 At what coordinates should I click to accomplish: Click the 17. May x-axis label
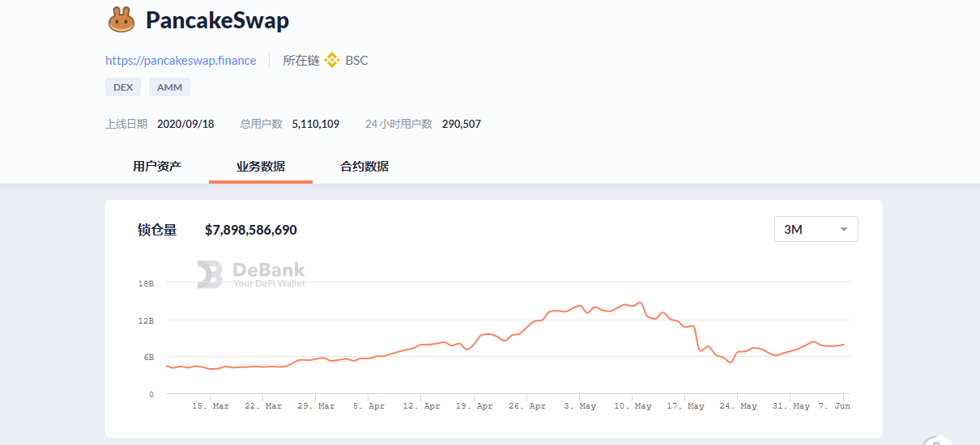click(685, 406)
